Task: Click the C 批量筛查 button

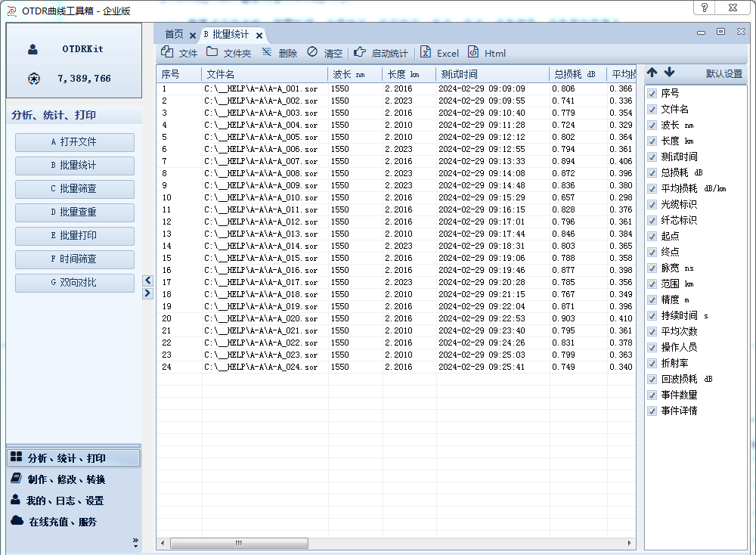Action: pos(74,189)
